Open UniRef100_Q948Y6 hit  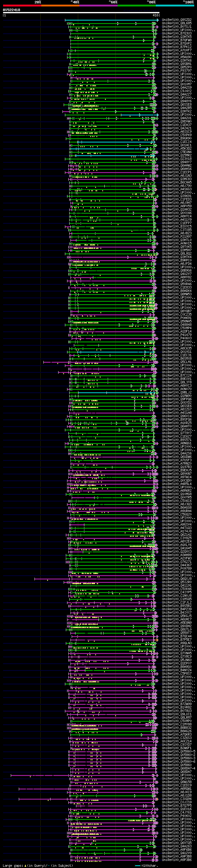coord(177,101)
